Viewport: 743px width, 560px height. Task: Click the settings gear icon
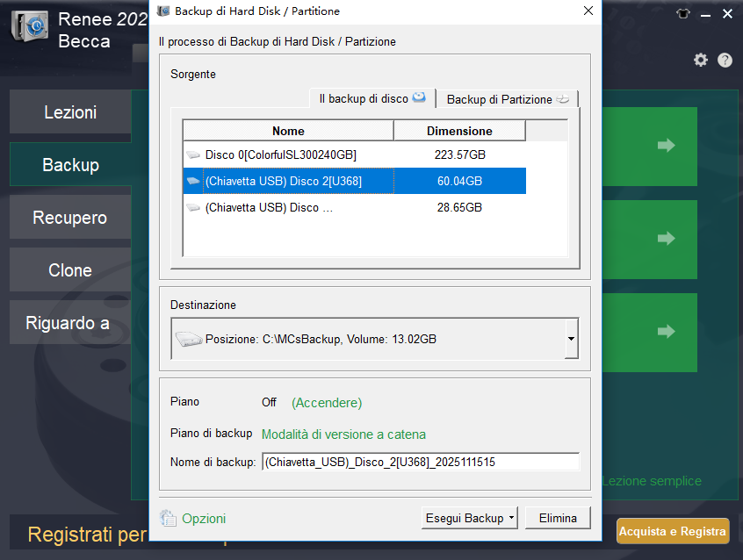pyautogui.click(x=700, y=60)
